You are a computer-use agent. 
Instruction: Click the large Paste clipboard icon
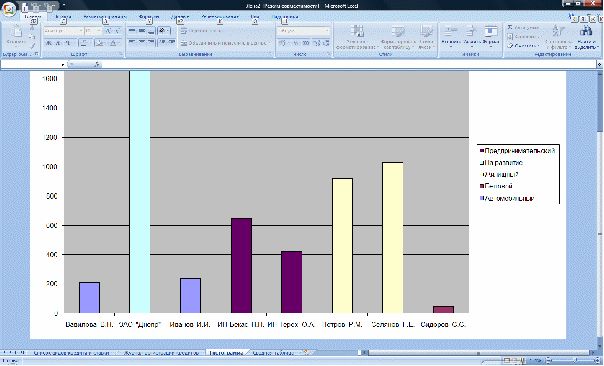(17, 32)
